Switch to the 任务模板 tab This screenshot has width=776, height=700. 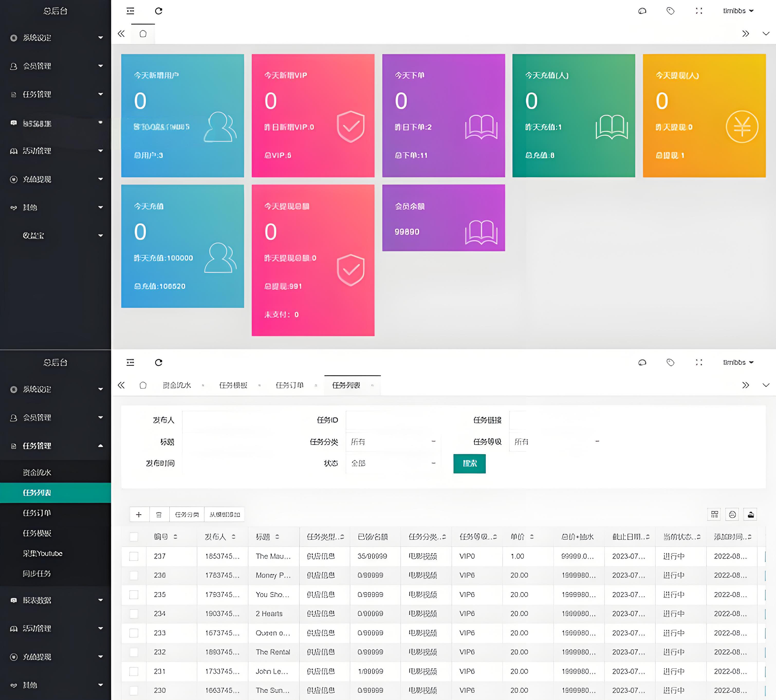[x=233, y=385]
